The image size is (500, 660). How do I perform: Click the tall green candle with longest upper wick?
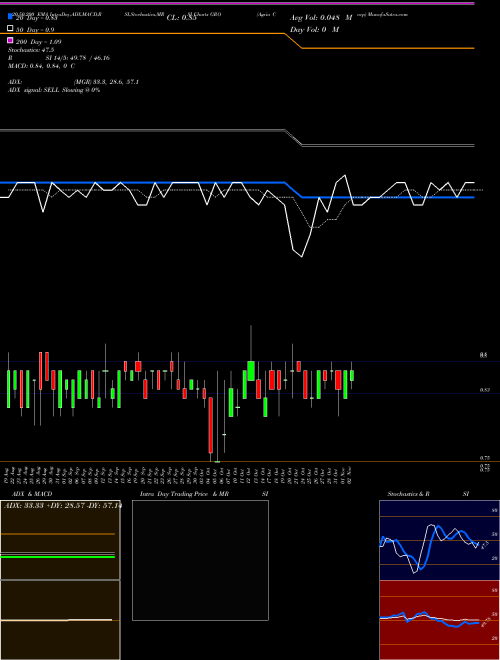tap(251, 370)
